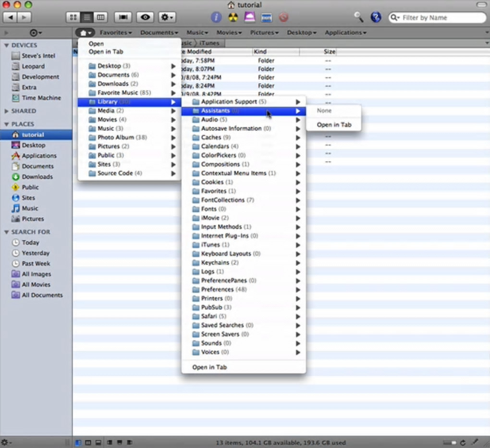Image resolution: width=490 pixels, height=448 pixels.
Task: Click the pencil edit icon in status bar
Action: (475, 442)
